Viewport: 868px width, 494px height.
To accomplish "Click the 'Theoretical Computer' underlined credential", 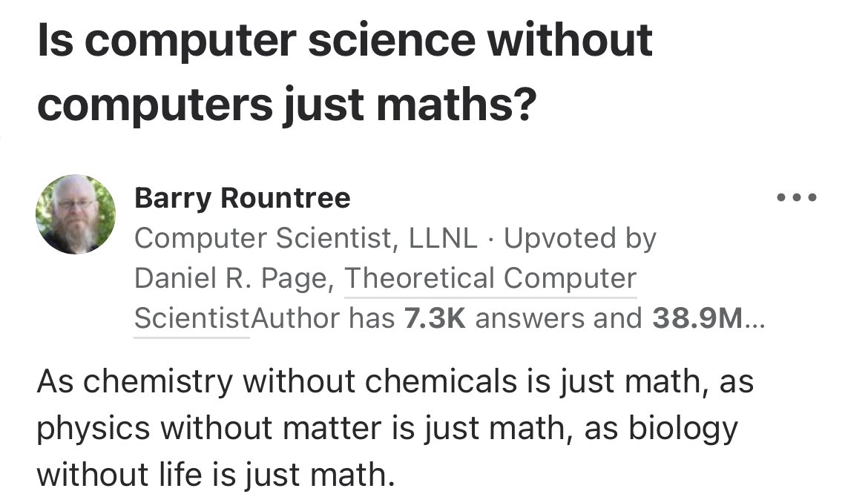I will [x=490, y=278].
